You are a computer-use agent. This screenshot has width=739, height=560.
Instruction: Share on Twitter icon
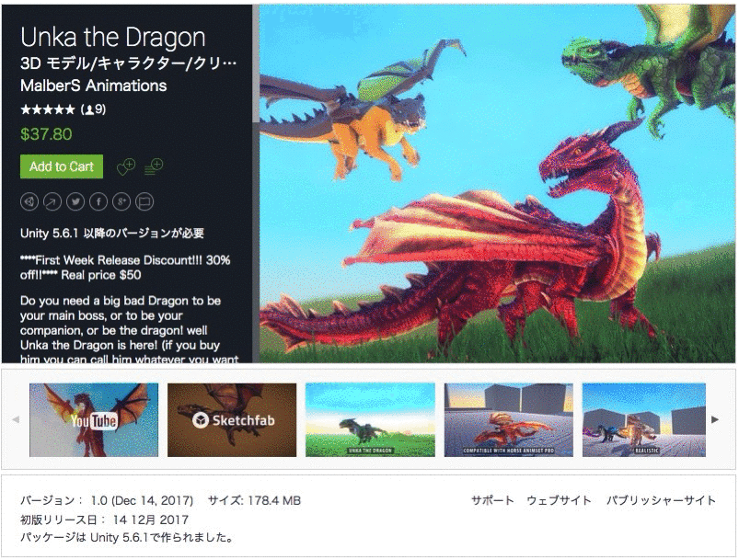click(75, 202)
